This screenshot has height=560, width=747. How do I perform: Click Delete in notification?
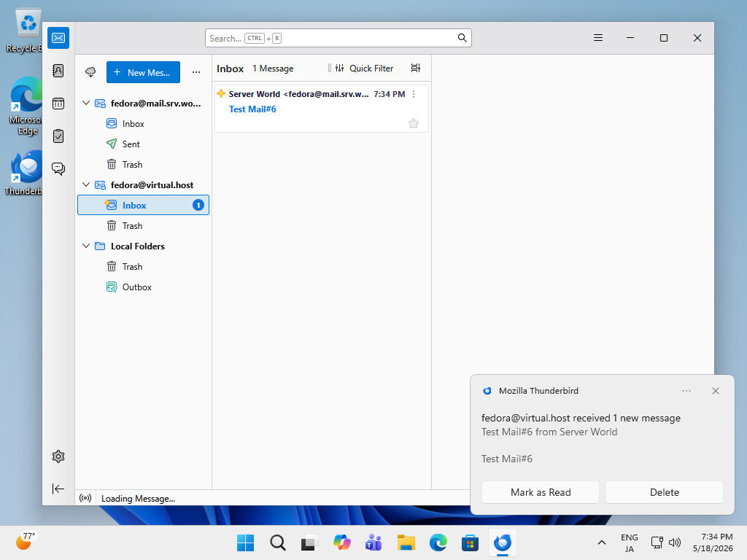(x=664, y=492)
